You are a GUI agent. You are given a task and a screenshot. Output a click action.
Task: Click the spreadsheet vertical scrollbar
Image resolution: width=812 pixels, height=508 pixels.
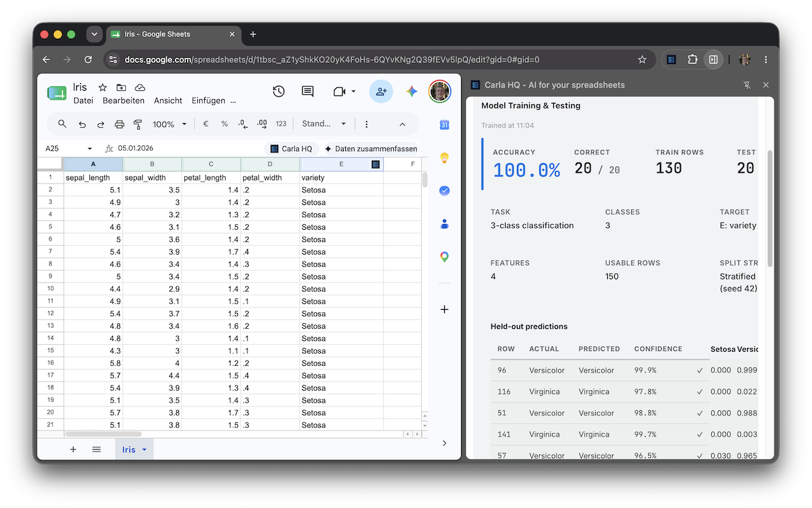[424, 180]
